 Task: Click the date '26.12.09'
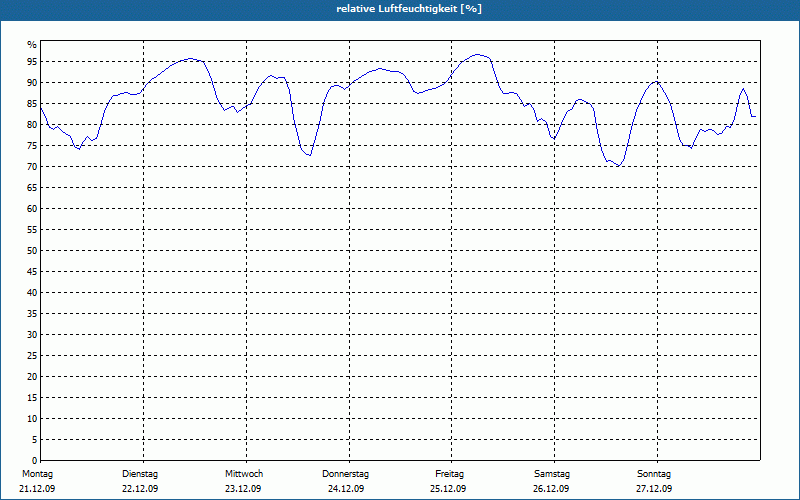click(551, 489)
